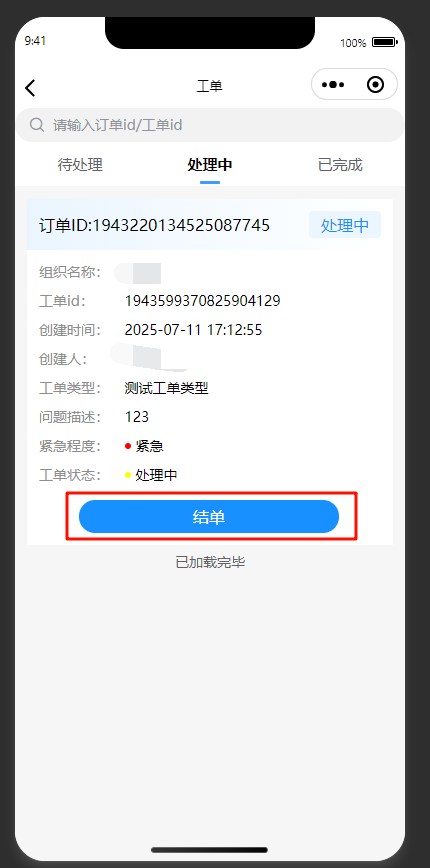Click the 工单id number value
The height and width of the screenshot is (868, 430).
pyautogui.click(x=203, y=301)
